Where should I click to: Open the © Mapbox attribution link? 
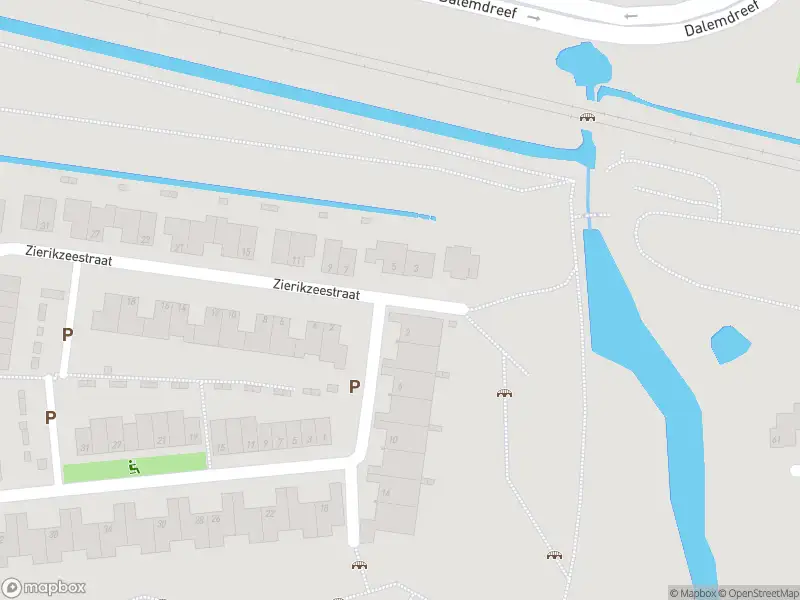click(692, 593)
